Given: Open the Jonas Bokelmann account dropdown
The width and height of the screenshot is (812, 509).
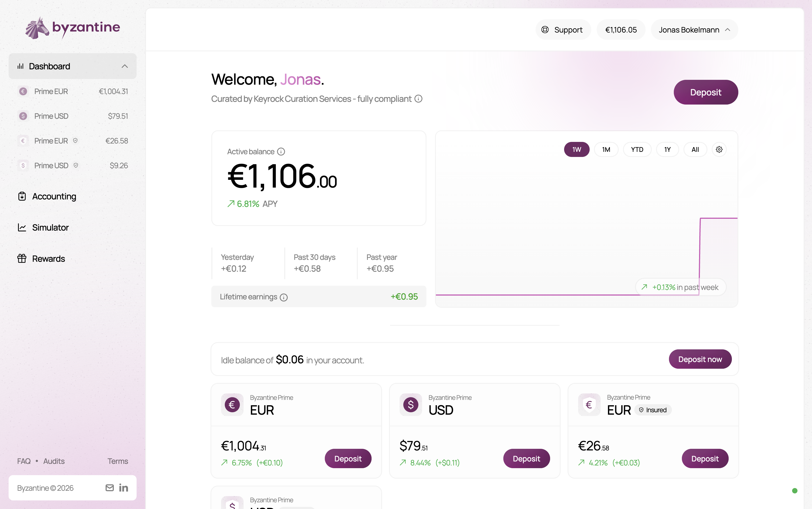Looking at the screenshot, I should click(x=694, y=30).
